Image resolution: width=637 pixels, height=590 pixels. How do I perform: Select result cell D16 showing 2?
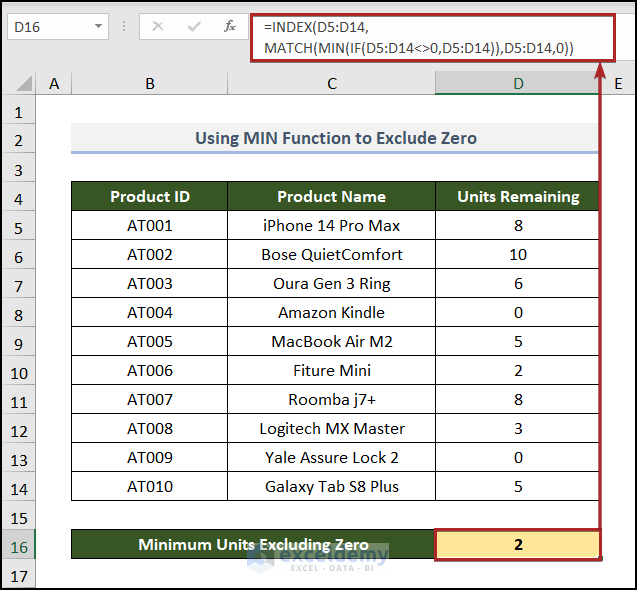pyautogui.click(x=518, y=544)
